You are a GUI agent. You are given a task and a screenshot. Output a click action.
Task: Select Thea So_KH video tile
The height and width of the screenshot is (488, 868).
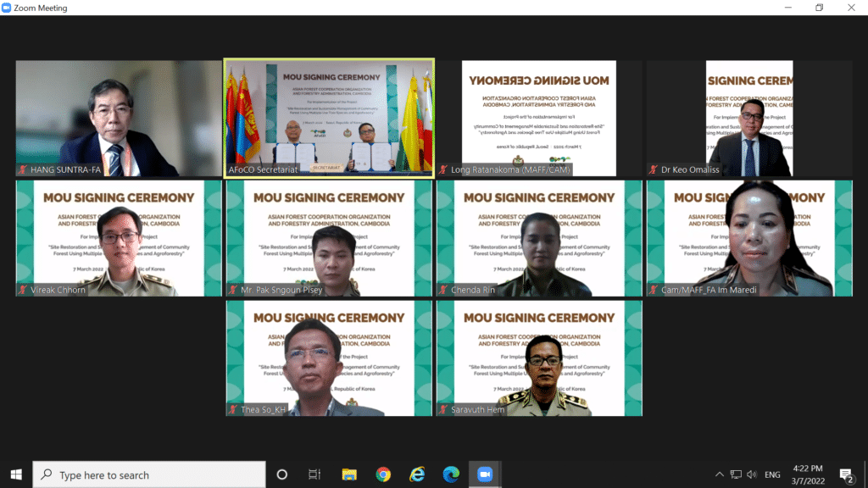point(329,358)
